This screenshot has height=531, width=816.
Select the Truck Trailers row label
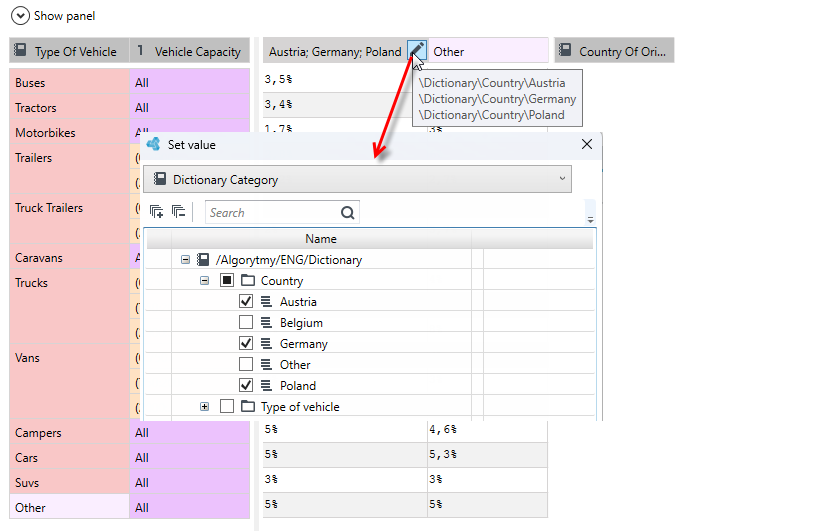click(69, 220)
